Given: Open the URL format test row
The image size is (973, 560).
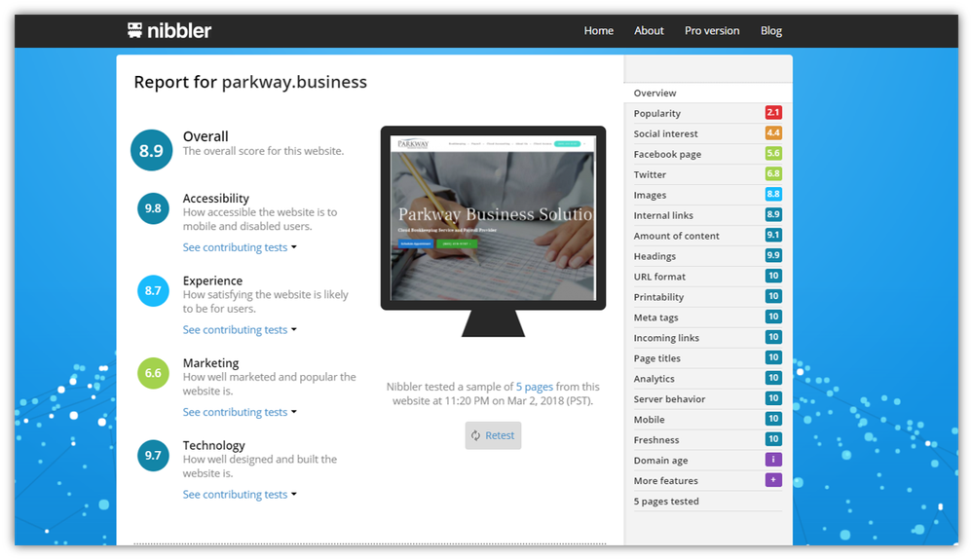Looking at the screenshot, I should click(x=708, y=278).
